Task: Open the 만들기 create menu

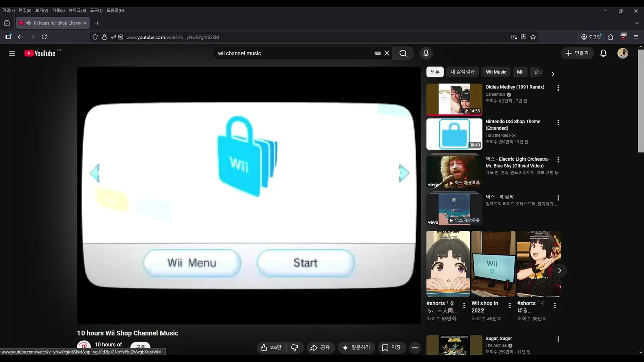Action: pyautogui.click(x=577, y=53)
